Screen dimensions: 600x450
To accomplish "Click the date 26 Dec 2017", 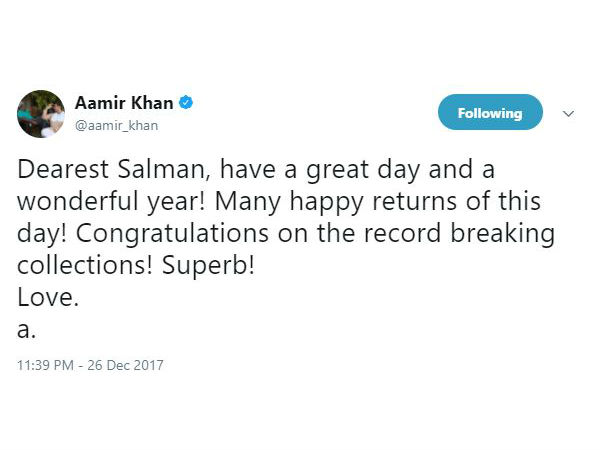I will [125, 365].
